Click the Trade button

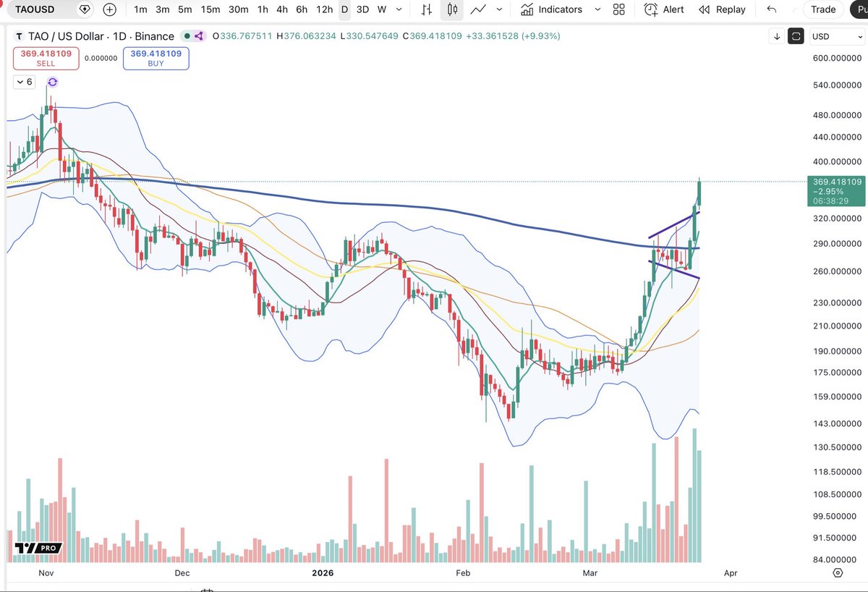tap(822, 9)
